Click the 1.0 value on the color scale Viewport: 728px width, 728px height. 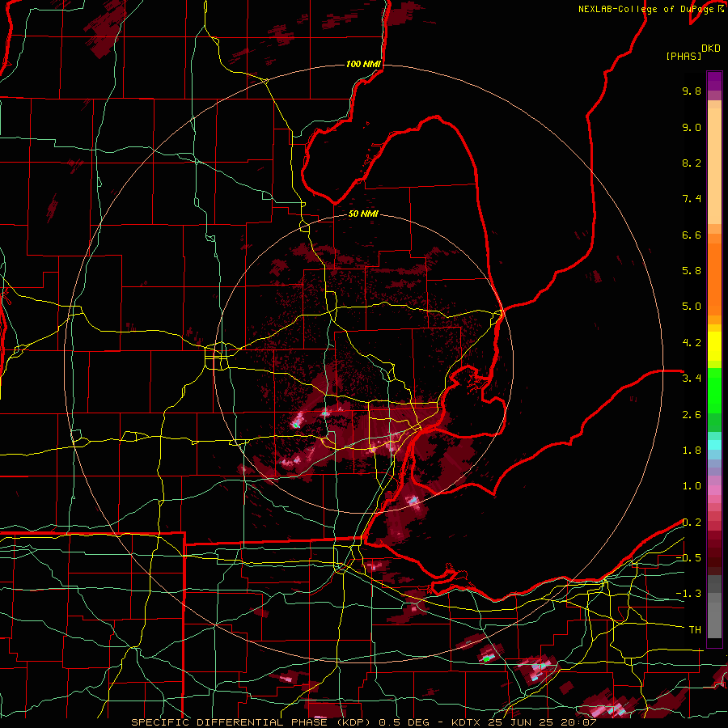692,486
